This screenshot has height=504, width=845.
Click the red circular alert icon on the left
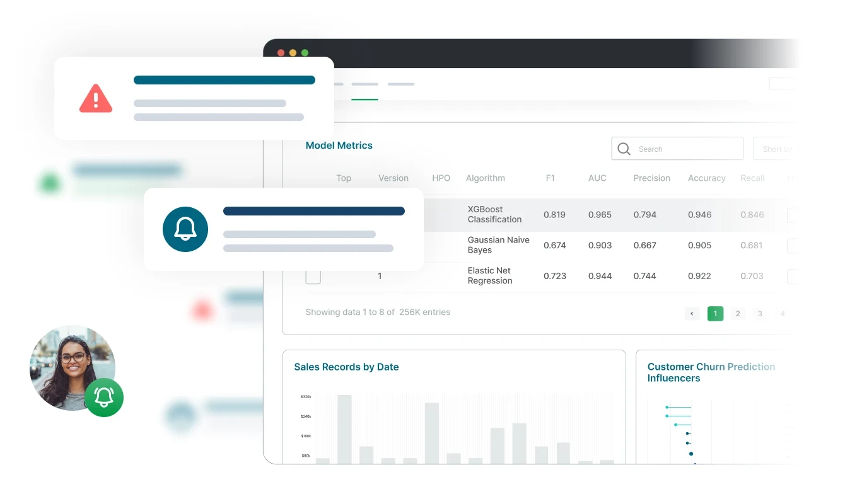coord(202,309)
